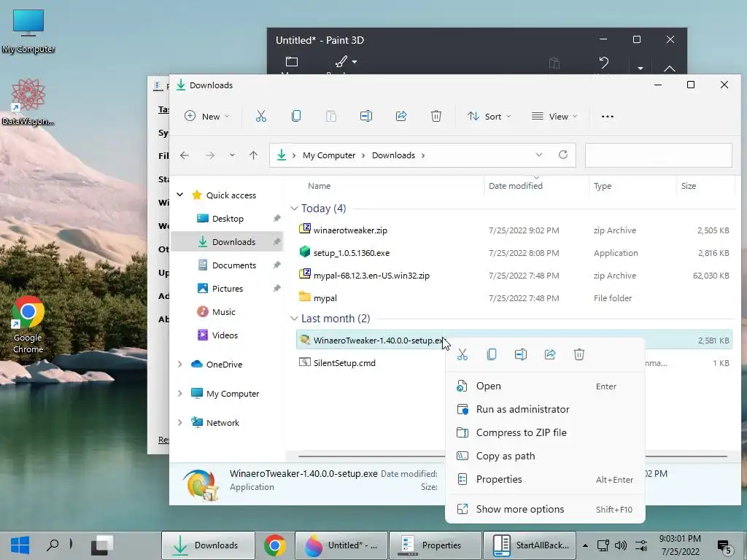Expand Network tree node
Screen dimensions: 747x560
click(x=179, y=422)
